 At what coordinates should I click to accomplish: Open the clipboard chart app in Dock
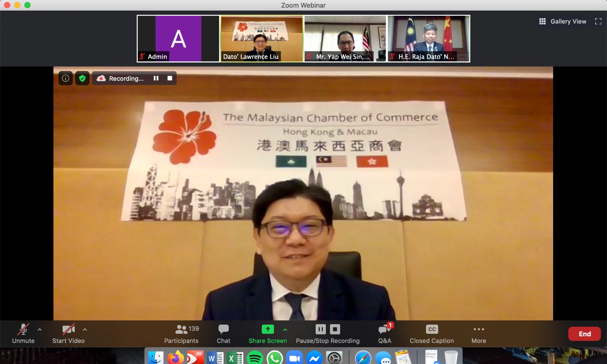coord(403,358)
